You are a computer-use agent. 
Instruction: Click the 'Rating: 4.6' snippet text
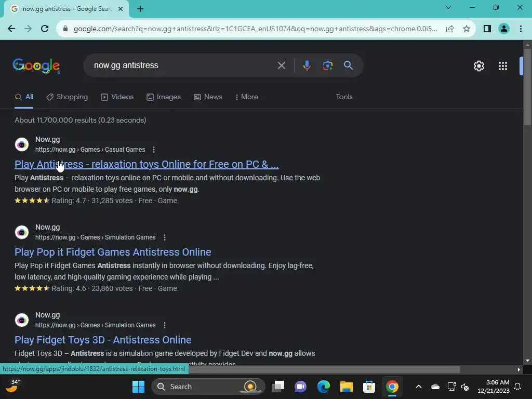[x=69, y=288]
